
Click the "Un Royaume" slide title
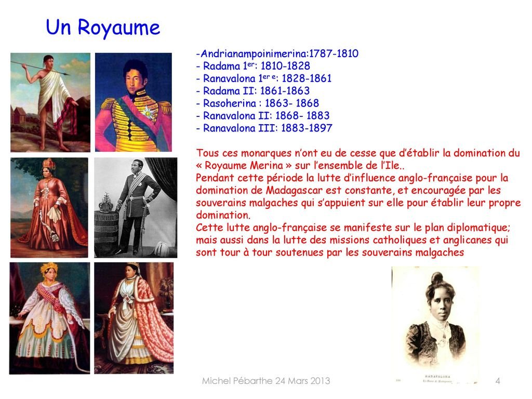(x=103, y=28)
